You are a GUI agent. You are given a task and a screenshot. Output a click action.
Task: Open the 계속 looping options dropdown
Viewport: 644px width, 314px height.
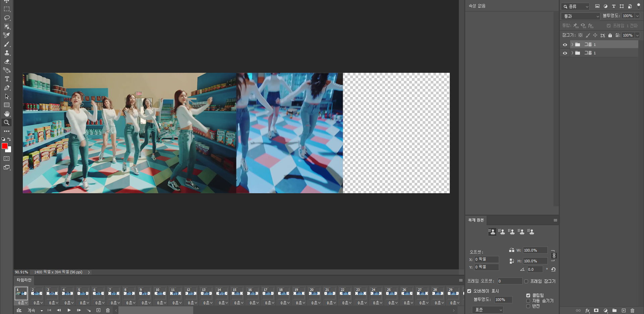click(x=35, y=310)
